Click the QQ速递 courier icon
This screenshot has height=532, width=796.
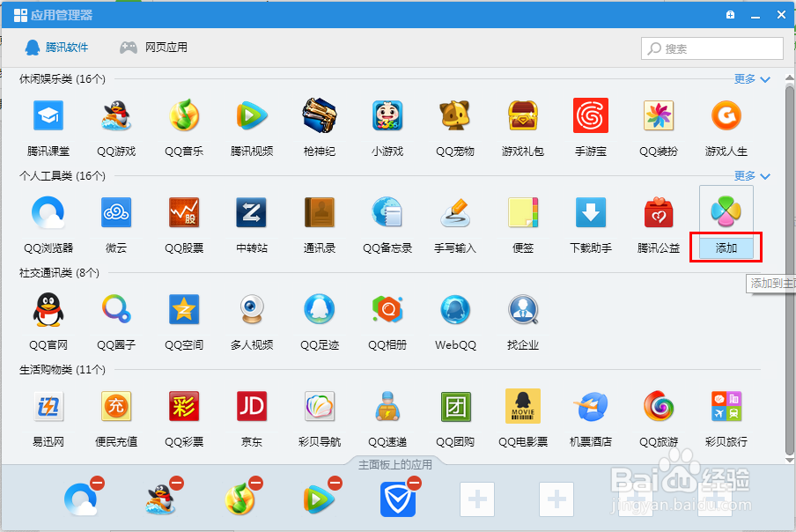click(x=387, y=406)
